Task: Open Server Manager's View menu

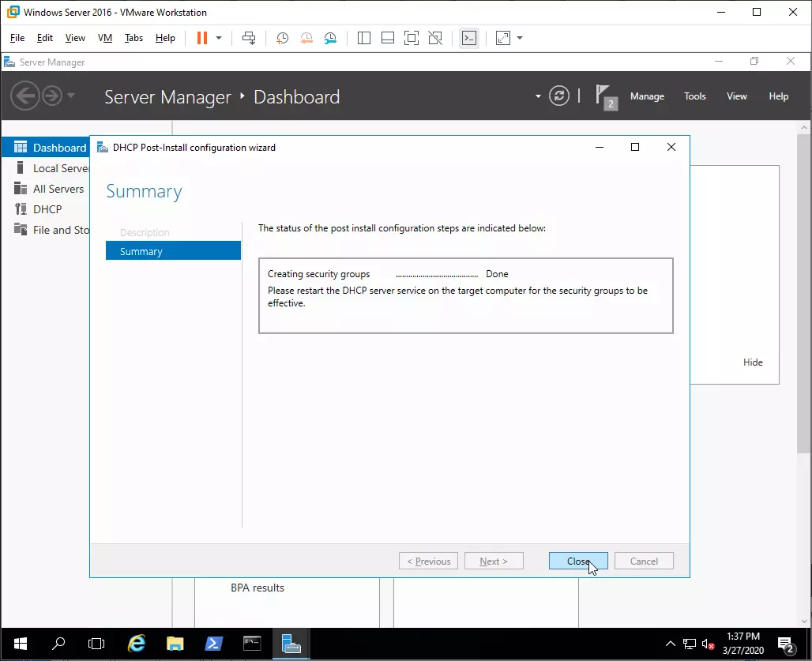Action: click(736, 96)
